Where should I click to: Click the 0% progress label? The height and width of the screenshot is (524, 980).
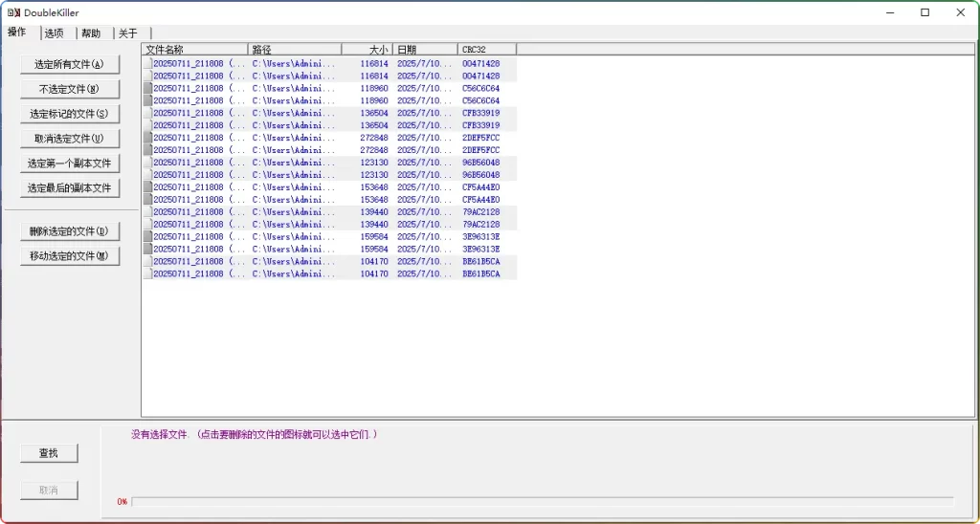tap(122, 502)
